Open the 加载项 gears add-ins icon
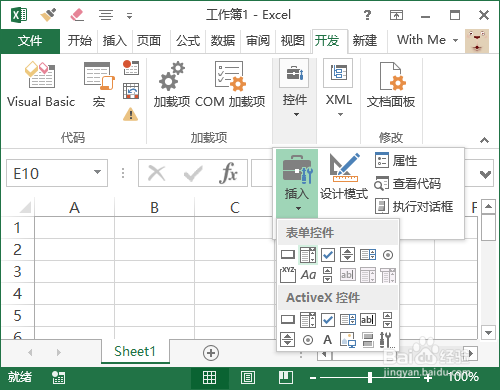Image resolution: width=500 pixels, height=390 pixels. pyautogui.click(x=172, y=85)
